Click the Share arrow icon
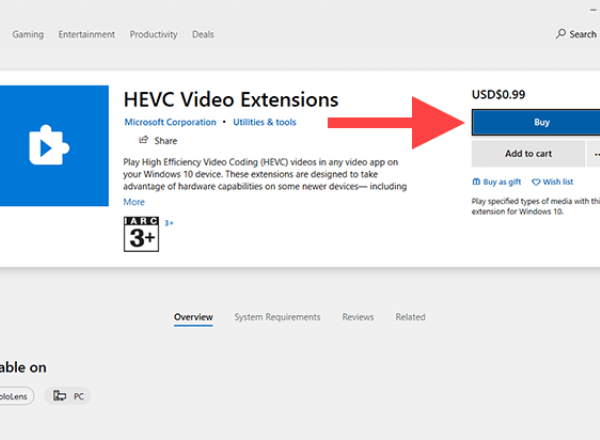Image resolution: width=600 pixels, height=440 pixels. tap(143, 140)
